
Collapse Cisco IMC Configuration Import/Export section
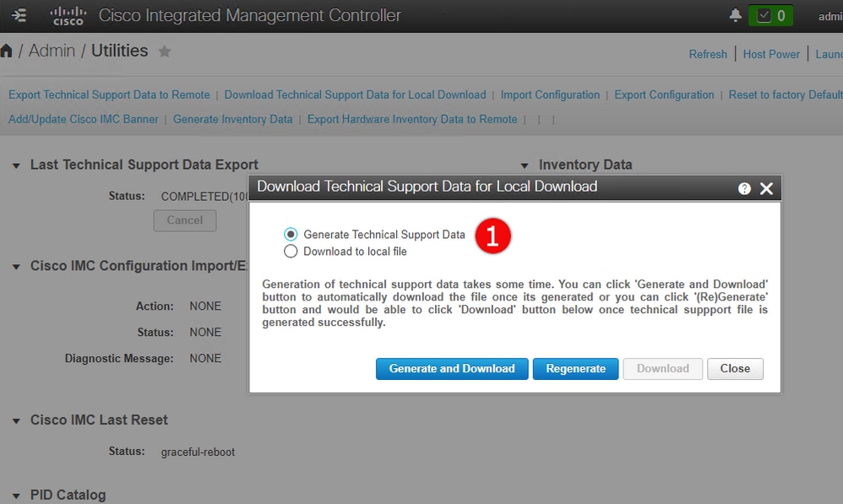click(x=16, y=267)
